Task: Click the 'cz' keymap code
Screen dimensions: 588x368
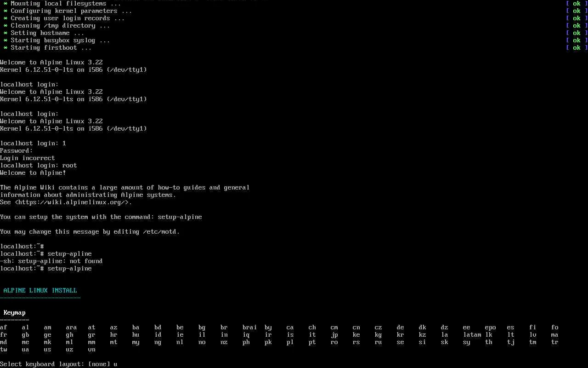Action: pos(379,327)
